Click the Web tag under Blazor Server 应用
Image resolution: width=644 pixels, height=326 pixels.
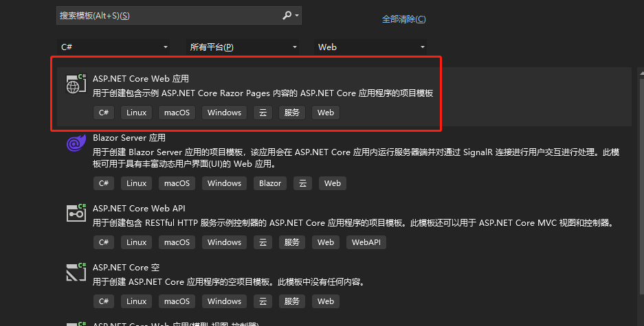pyautogui.click(x=333, y=183)
